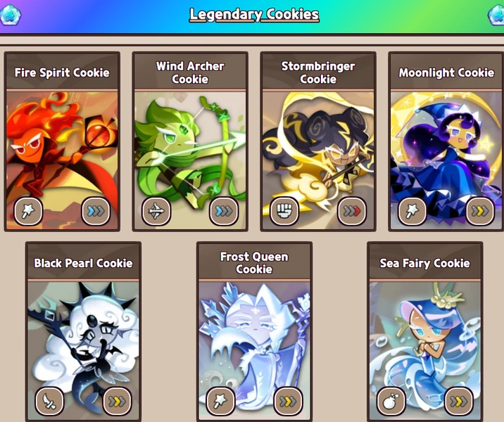Click Fire Spirit Cookie's magic wand class icon
Screen dimensions: 504x422
[x=28, y=211]
